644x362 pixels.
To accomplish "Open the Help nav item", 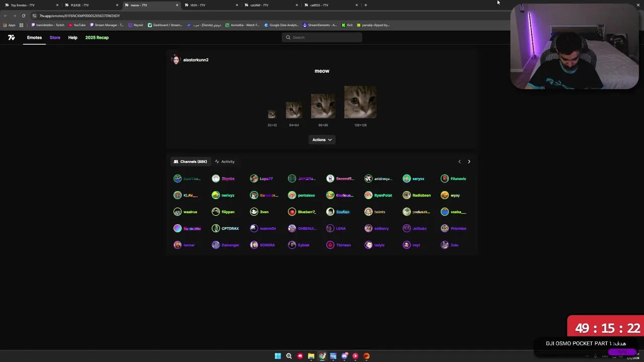I will [x=72, y=38].
